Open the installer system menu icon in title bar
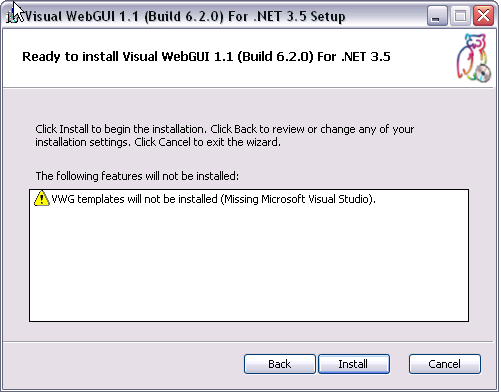The height and width of the screenshot is (392, 501). tap(13, 16)
